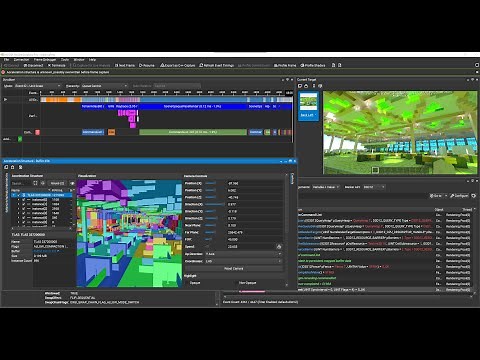Viewport: 480px width, 360px height.
Task: Toggle checkbox of fifth instance row
Action: 24,218
